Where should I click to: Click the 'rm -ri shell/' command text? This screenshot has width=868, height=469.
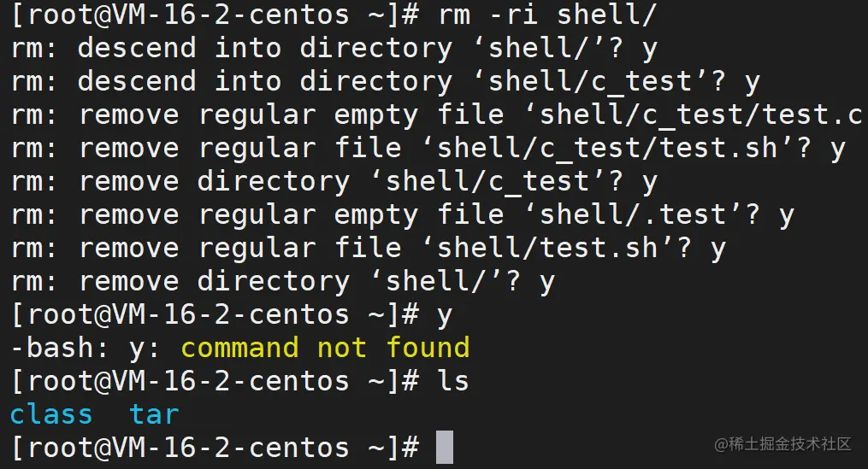click(547, 15)
